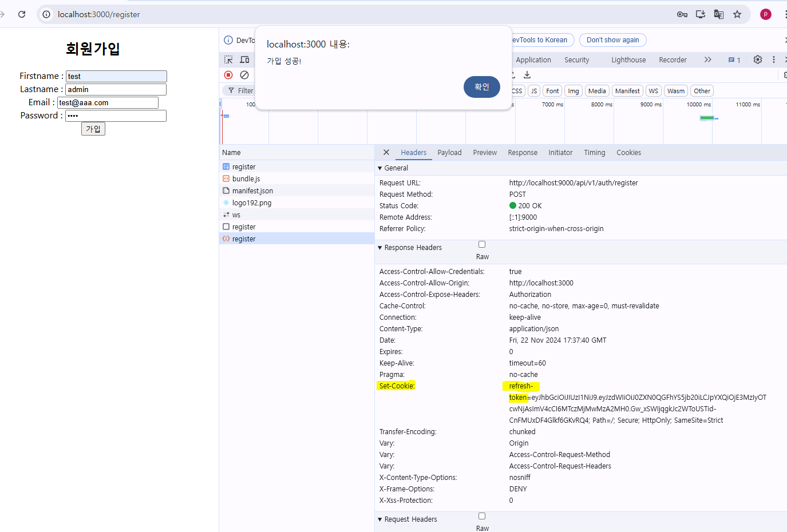Screen dimensions: 787x532
Task: Filter requests by Img type
Action: pyautogui.click(x=574, y=91)
